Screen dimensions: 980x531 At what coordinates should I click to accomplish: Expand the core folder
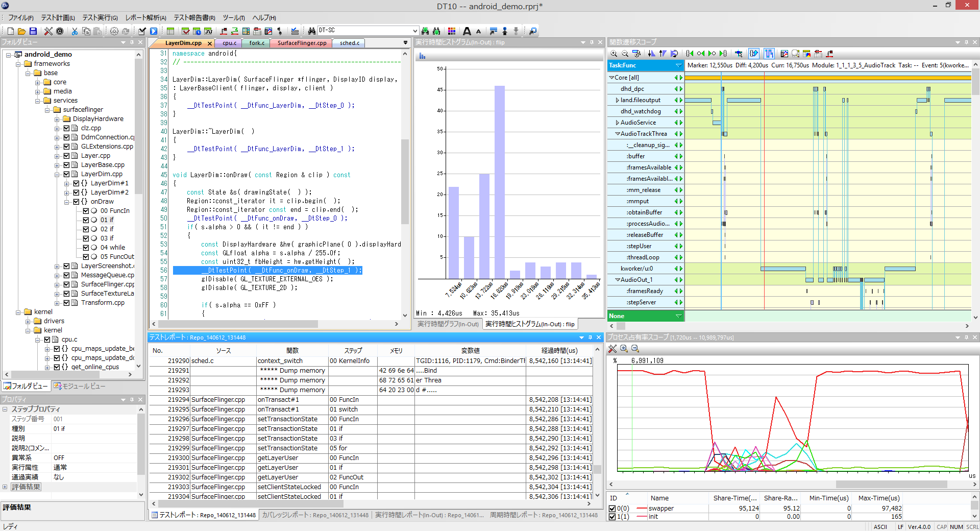click(x=38, y=82)
